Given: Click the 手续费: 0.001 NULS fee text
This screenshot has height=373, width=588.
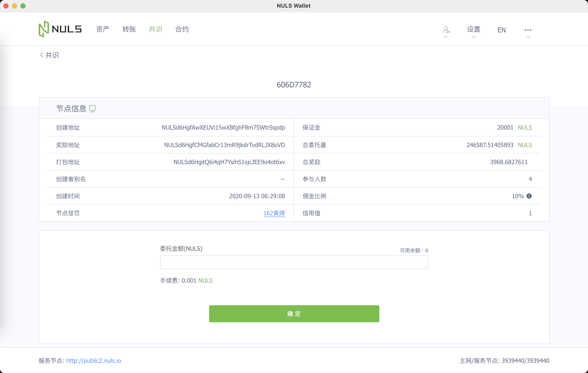Looking at the screenshot, I should (x=186, y=280).
